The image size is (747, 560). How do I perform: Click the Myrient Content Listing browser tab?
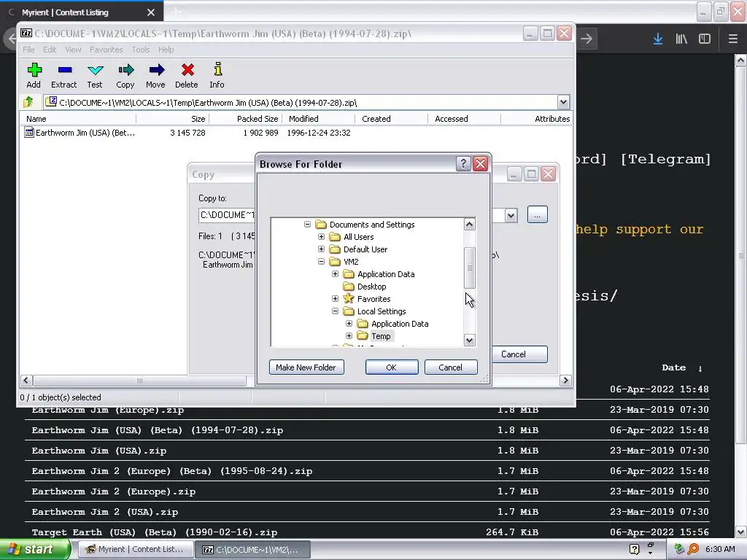tap(82, 12)
